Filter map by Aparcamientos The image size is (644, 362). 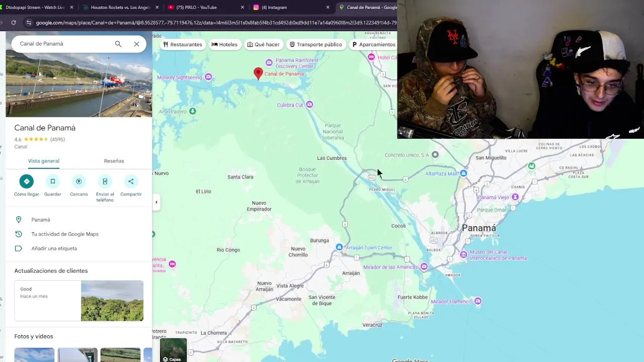coord(373,44)
